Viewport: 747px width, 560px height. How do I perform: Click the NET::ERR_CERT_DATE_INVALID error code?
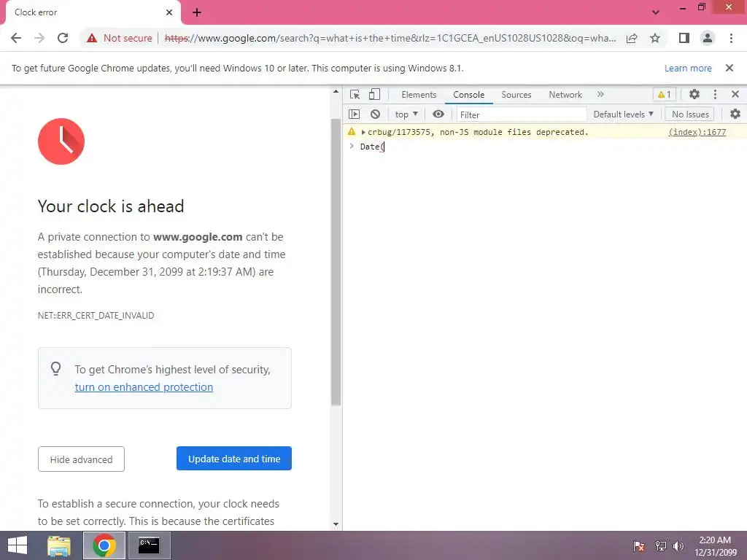(x=96, y=316)
